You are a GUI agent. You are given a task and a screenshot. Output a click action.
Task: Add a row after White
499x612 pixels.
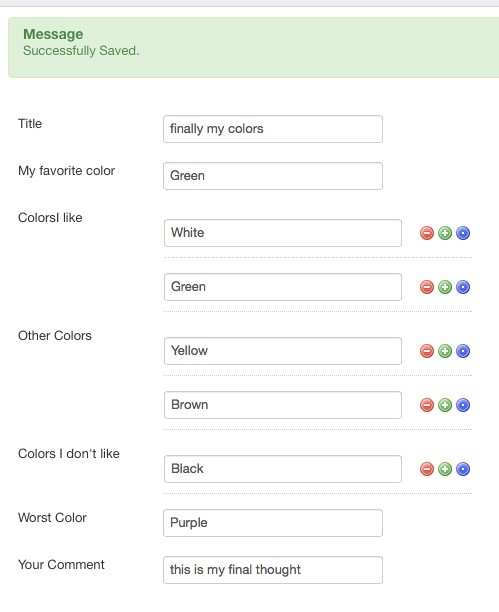pos(445,233)
